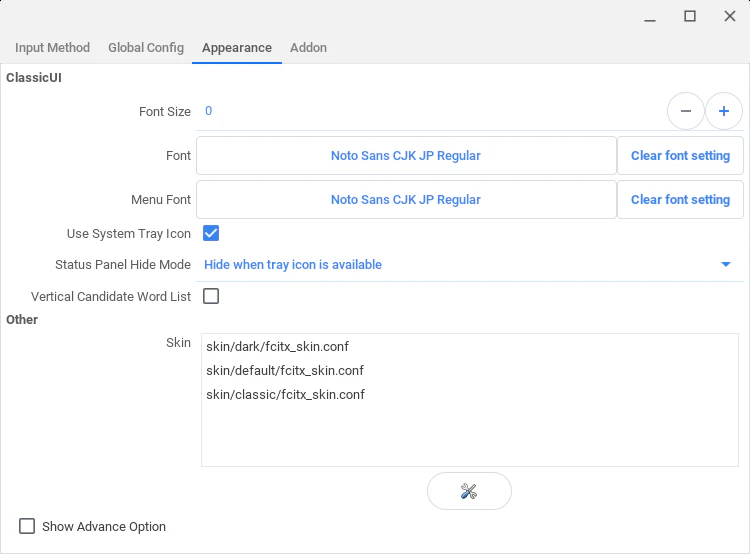Increase font size with plus button
This screenshot has width=750, height=554.
(724, 111)
